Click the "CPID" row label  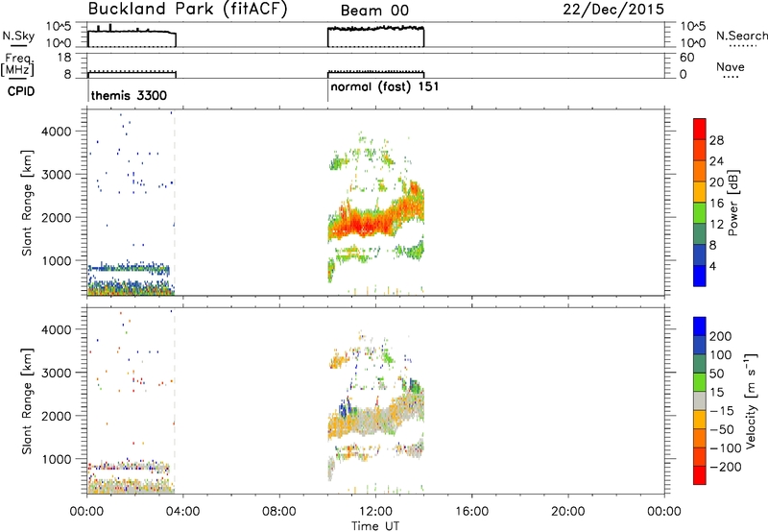click(21, 91)
